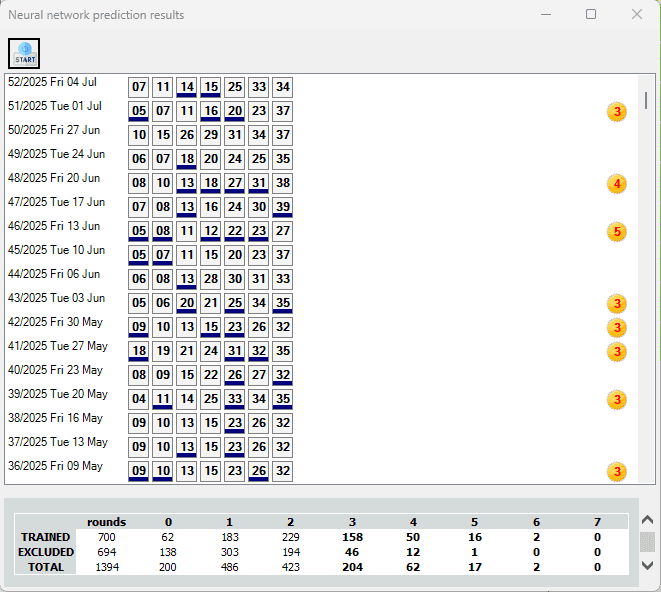
Task: Click the orange badge showing 5 matches
Action: tap(617, 231)
